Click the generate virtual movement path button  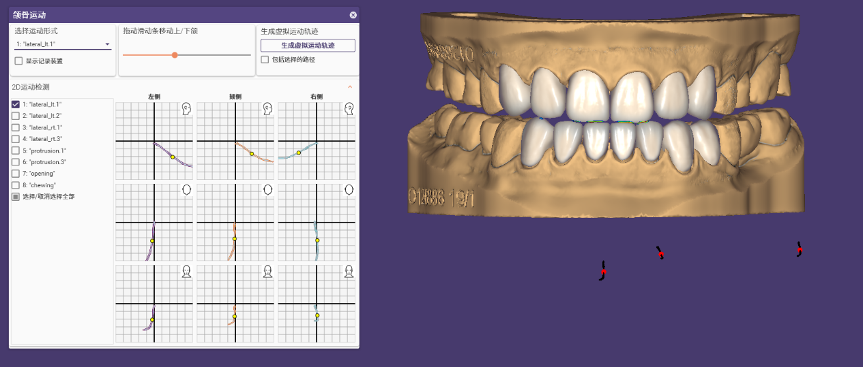(308, 46)
